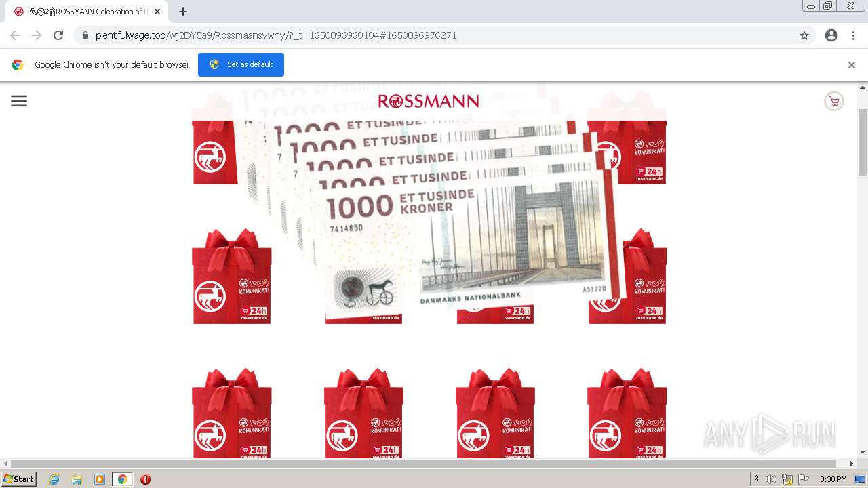Viewport: 868px width, 488px height.
Task: Open a new browser tab
Action: point(183,12)
